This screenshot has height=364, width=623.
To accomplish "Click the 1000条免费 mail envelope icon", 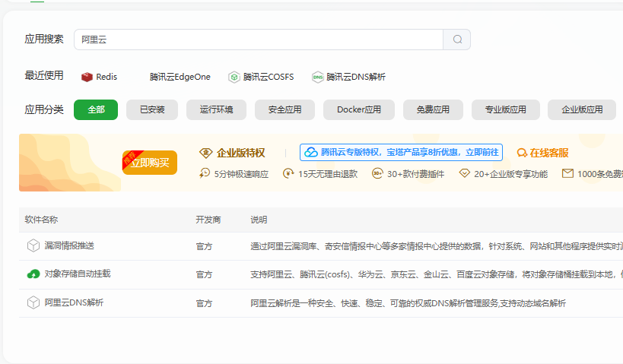I will pyautogui.click(x=567, y=173).
